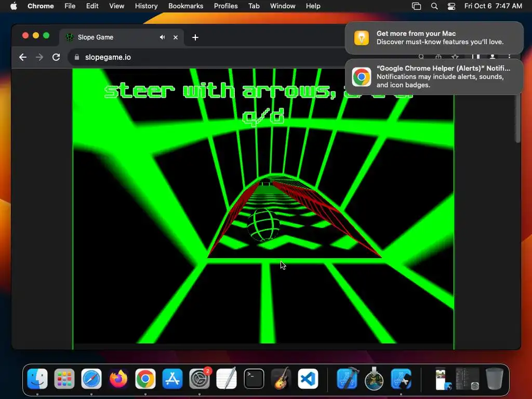Open the Window menu
Viewport: 532px width, 399px height.
[x=283, y=6]
